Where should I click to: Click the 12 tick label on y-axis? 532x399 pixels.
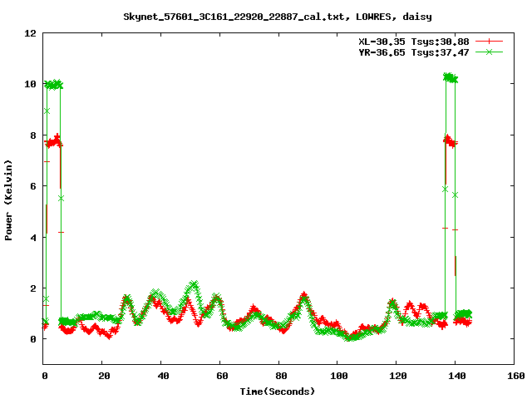pos(30,33)
